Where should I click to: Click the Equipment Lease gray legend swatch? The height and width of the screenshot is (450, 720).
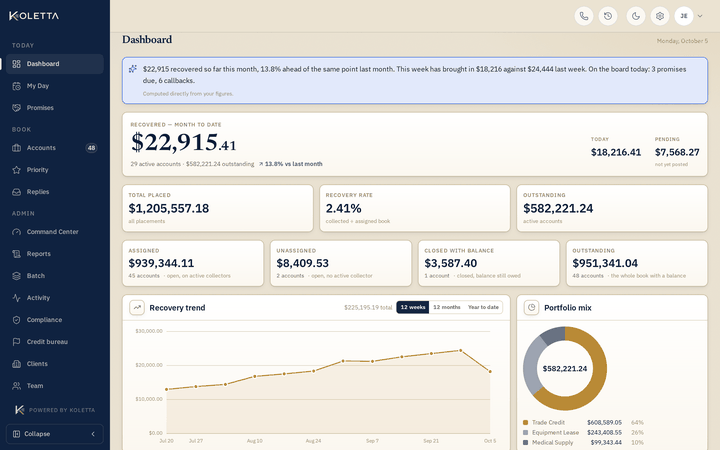[x=525, y=433]
